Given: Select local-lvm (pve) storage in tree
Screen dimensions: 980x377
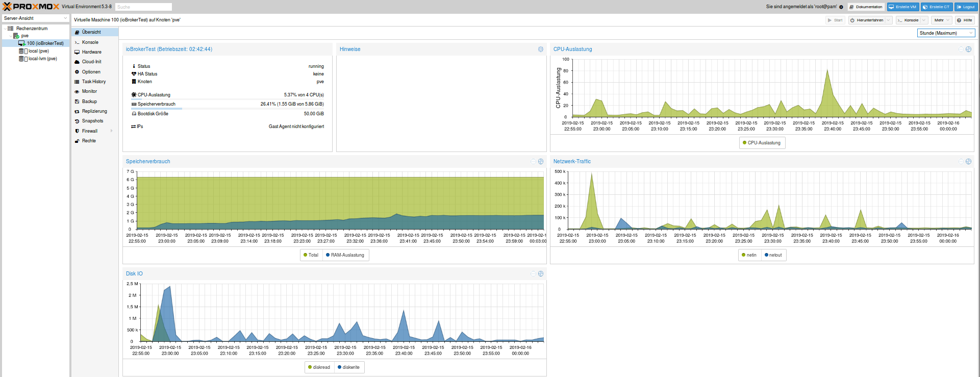Looking at the screenshot, I should 42,59.
